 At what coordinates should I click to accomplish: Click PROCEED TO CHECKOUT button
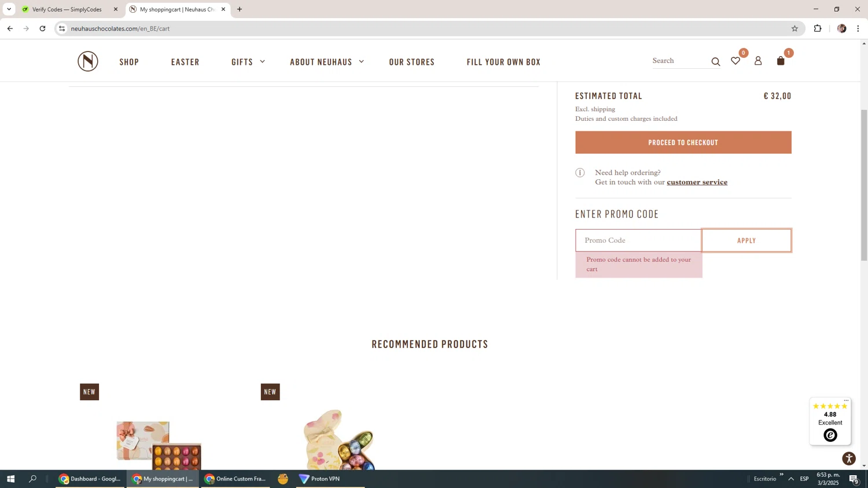click(683, 142)
